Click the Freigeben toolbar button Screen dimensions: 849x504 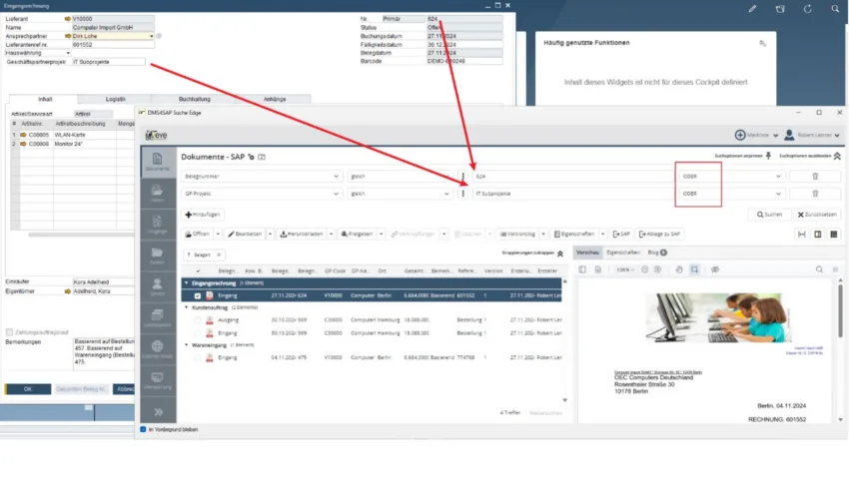click(x=357, y=235)
